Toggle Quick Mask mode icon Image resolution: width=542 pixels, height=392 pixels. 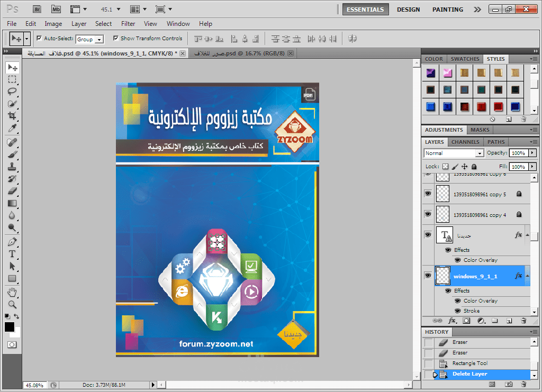point(12,345)
